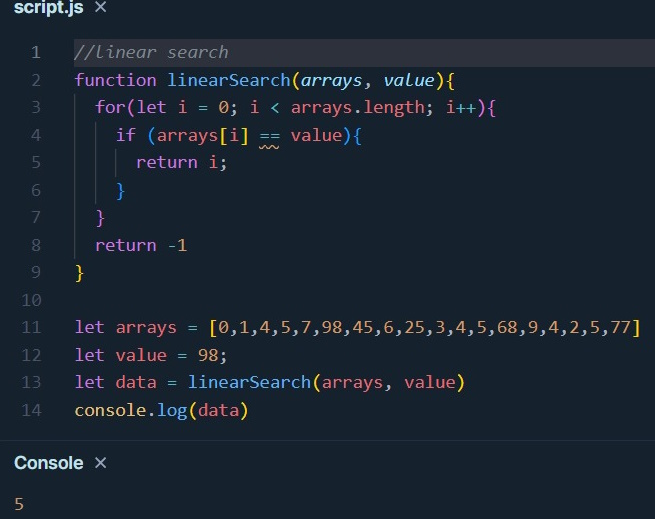
Task: Click 'return -1' on line 8
Action: point(141,245)
